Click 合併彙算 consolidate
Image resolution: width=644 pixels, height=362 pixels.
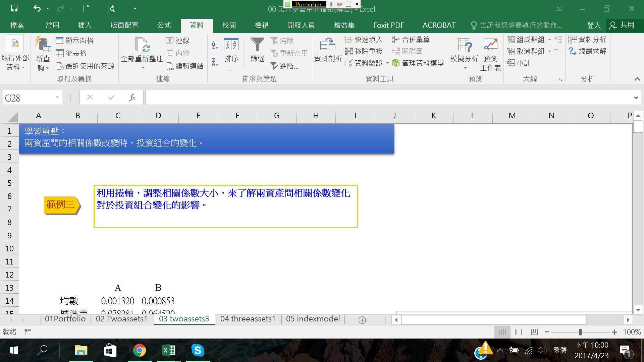pos(411,40)
